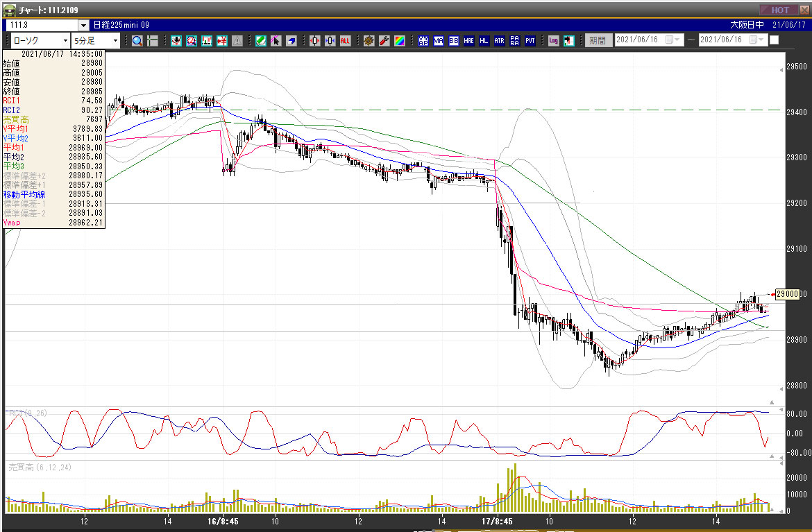The width and height of the screenshot is (812, 532).
Task: Toggle the HL high-low indicator
Action: tap(484, 40)
